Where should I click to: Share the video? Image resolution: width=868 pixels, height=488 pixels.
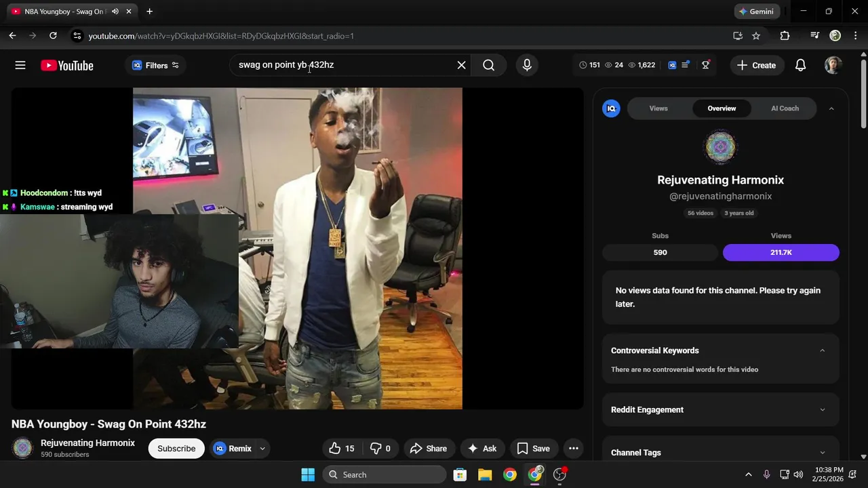coord(428,448)
